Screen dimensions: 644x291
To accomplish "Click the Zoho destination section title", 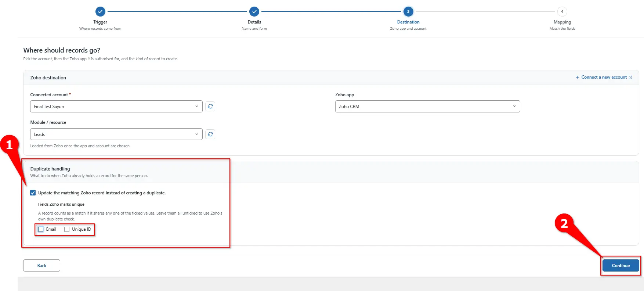I will click(x=48, y=78).
